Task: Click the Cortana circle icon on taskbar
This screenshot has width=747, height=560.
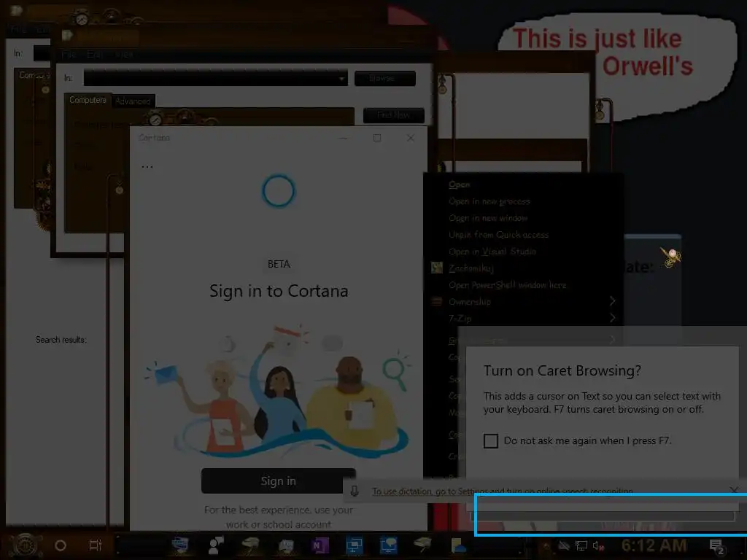Action: [x=61, y=545]
